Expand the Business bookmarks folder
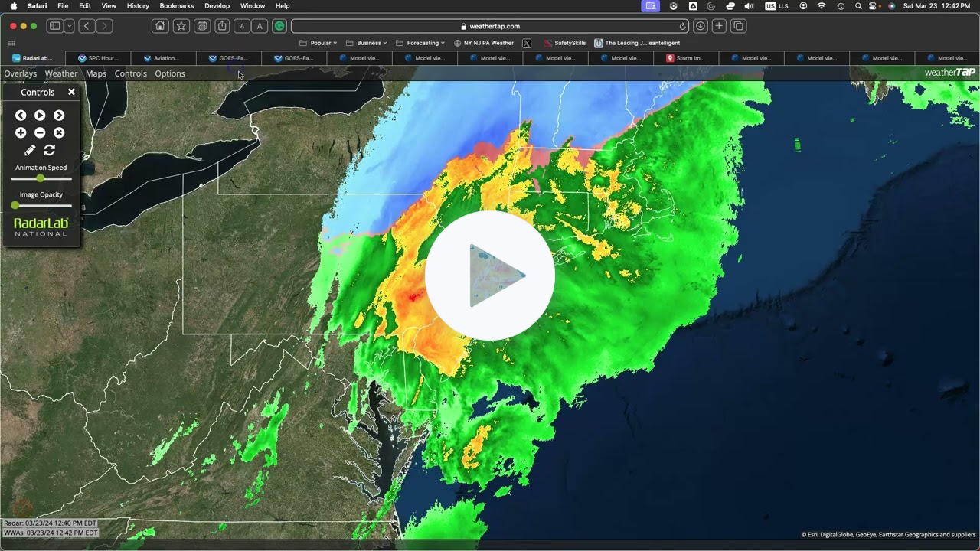This screenshot has width=980, height=551. coord(366,42)
